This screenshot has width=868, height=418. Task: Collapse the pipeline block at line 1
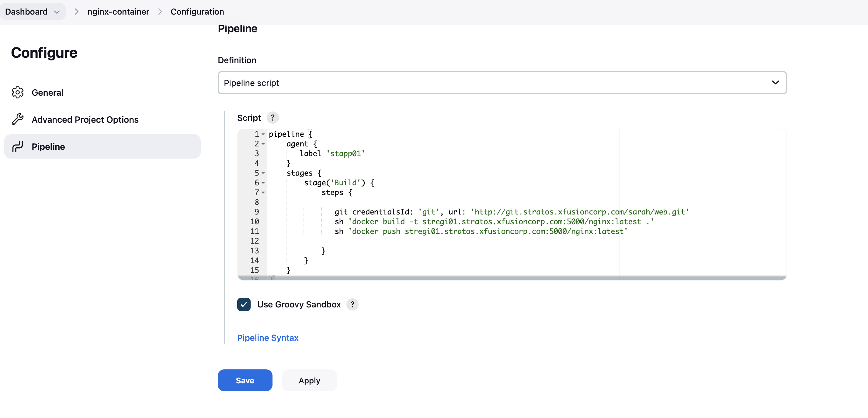pos(263,134)
